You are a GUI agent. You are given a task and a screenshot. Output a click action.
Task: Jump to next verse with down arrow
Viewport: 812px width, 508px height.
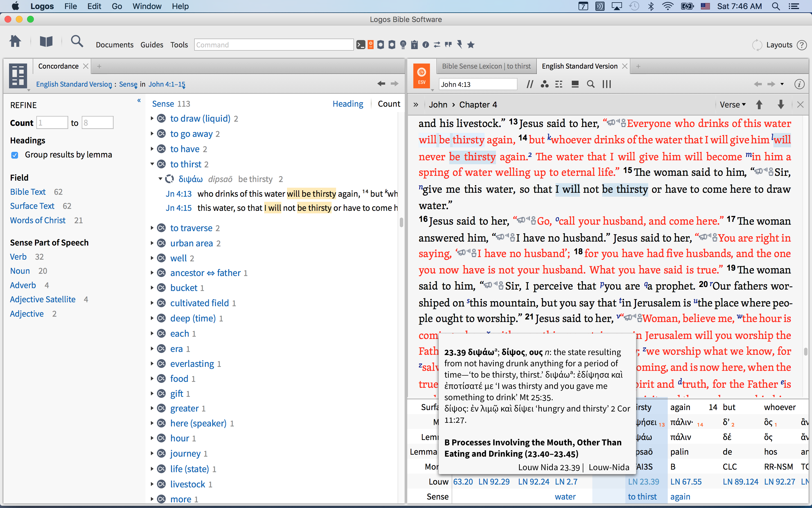(781, 104)
